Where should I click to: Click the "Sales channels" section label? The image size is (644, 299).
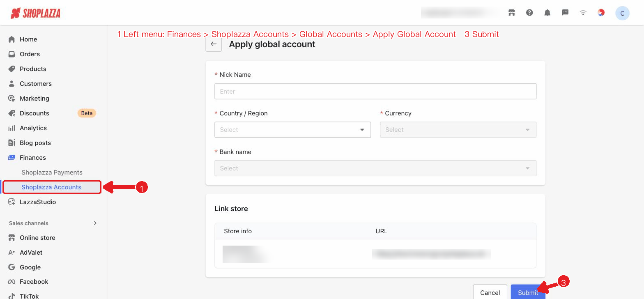pyautogui.click(x=29, y=223)
